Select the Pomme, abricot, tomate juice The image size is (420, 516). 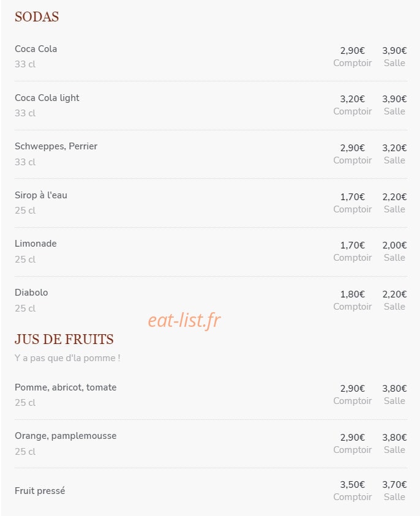coord(66,387)
